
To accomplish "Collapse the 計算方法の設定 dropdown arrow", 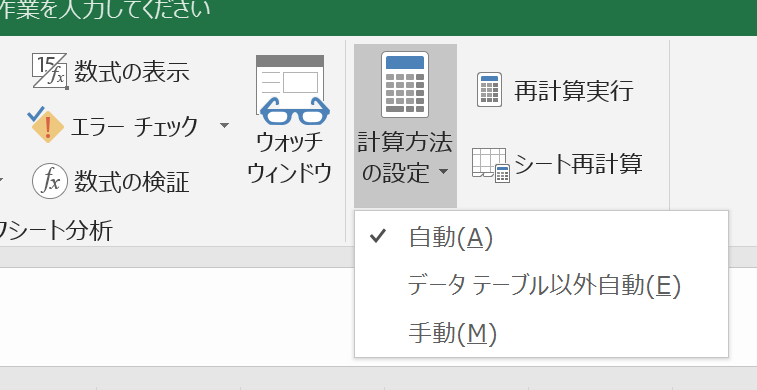I will 444,171.
